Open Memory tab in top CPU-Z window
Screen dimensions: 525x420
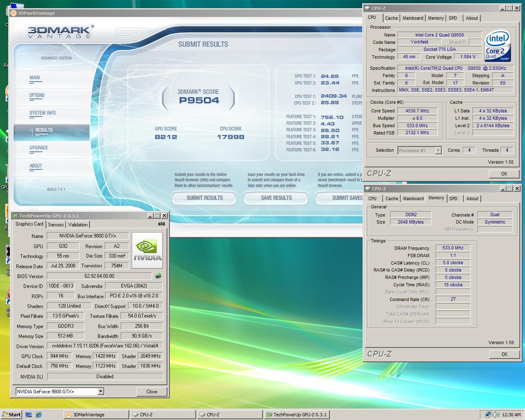click(x=436, y=18)
